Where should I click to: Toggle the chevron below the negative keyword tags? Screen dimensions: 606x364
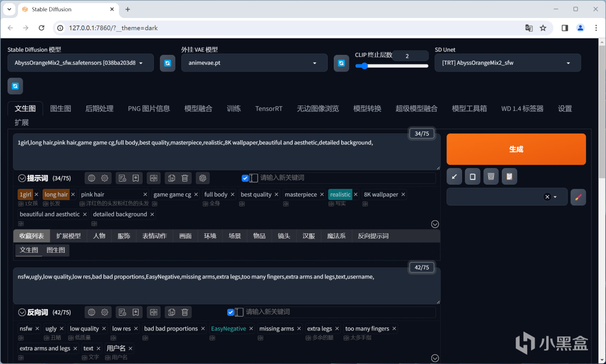point(435,358)
